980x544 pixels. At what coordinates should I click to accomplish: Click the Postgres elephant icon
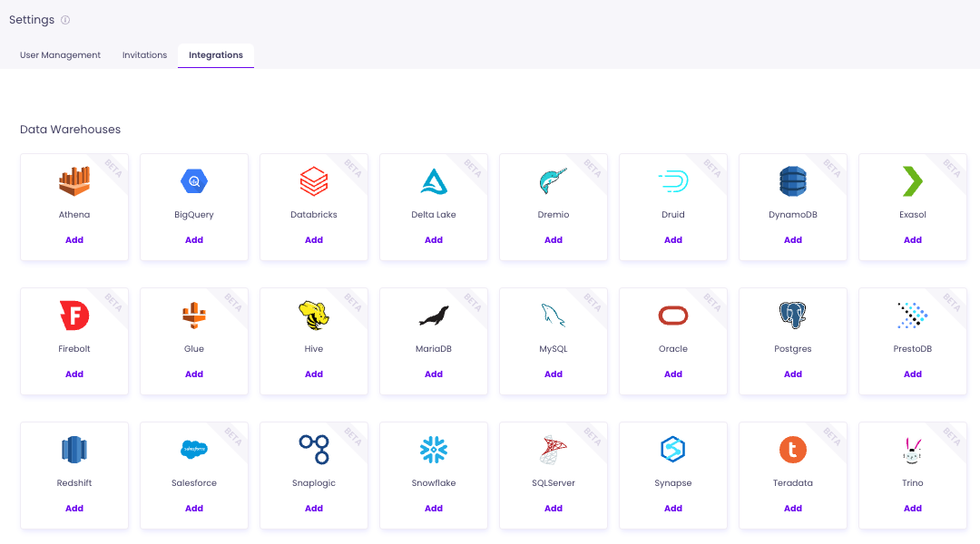click(793, 316)
